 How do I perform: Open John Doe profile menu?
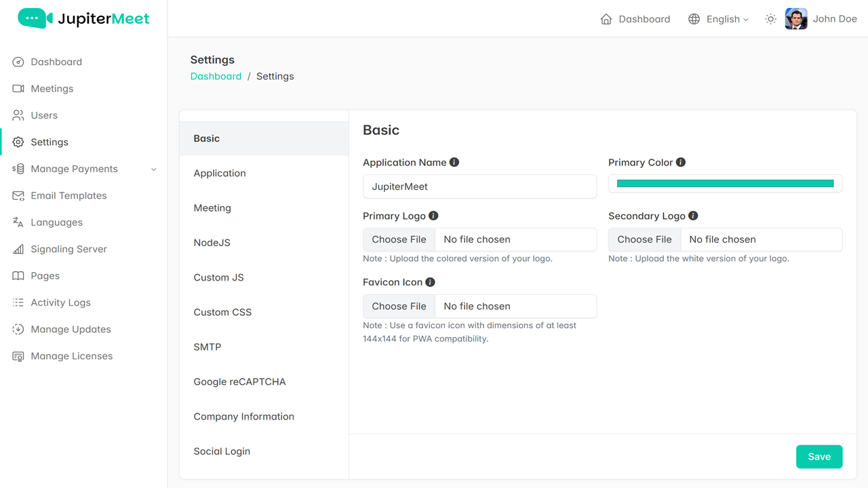point(821,19)
